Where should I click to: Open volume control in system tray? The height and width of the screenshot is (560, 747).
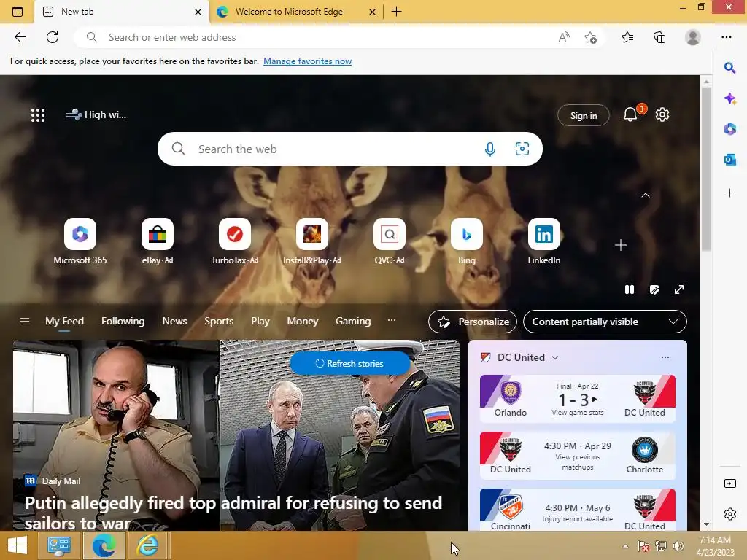point(678,546)
